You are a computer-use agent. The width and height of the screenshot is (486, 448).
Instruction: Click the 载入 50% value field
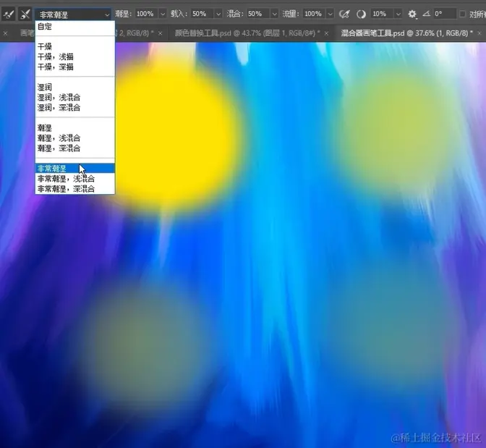coord(202,14)
